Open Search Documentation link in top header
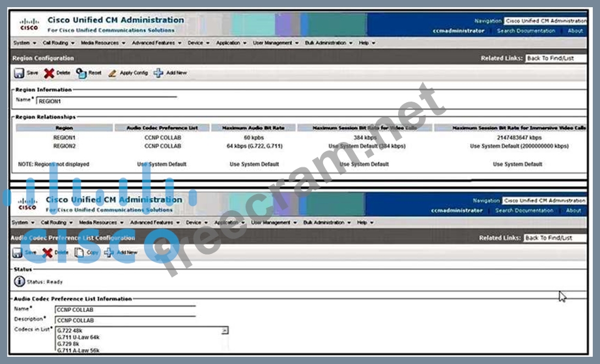Viewport: 600px width, 364px height. pyautogui.click(x=526, y=31)
